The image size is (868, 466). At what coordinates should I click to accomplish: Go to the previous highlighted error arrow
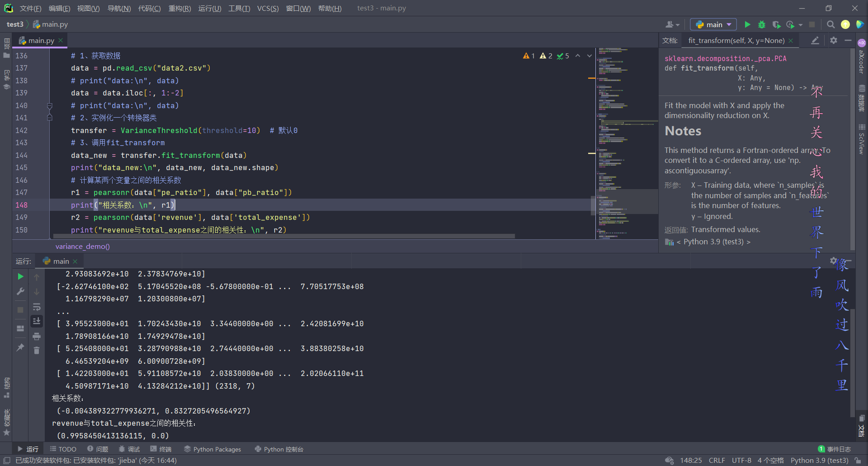click(x=578, y=56)
